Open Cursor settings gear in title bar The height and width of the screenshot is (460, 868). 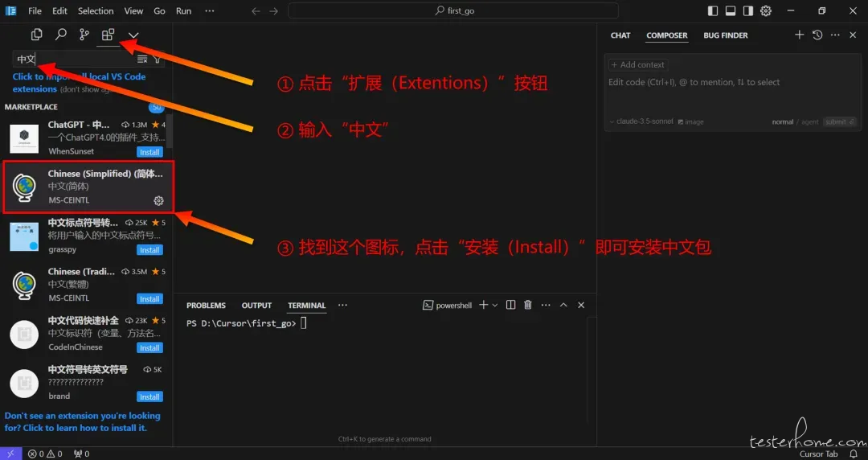[x=766, y=10]
